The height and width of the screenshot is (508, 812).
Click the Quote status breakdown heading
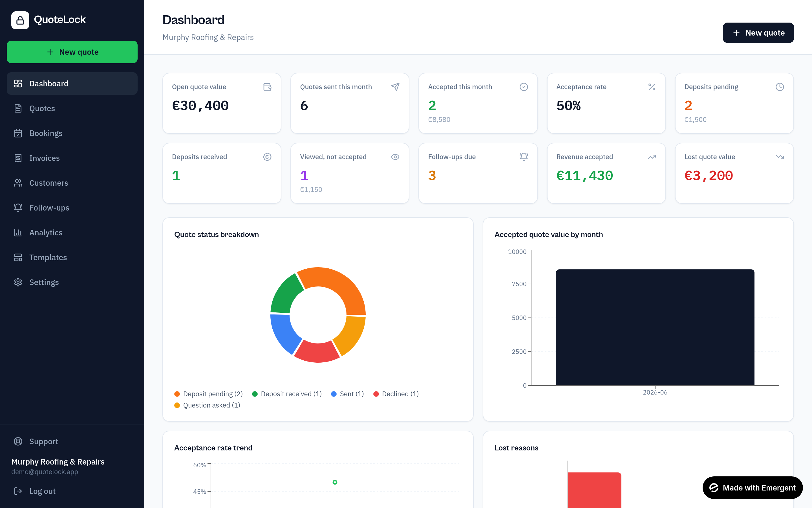pyautogui.click(x=217, y=235)
